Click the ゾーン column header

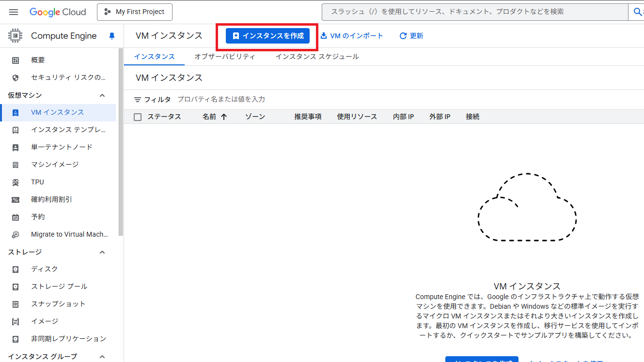(255, 117)
